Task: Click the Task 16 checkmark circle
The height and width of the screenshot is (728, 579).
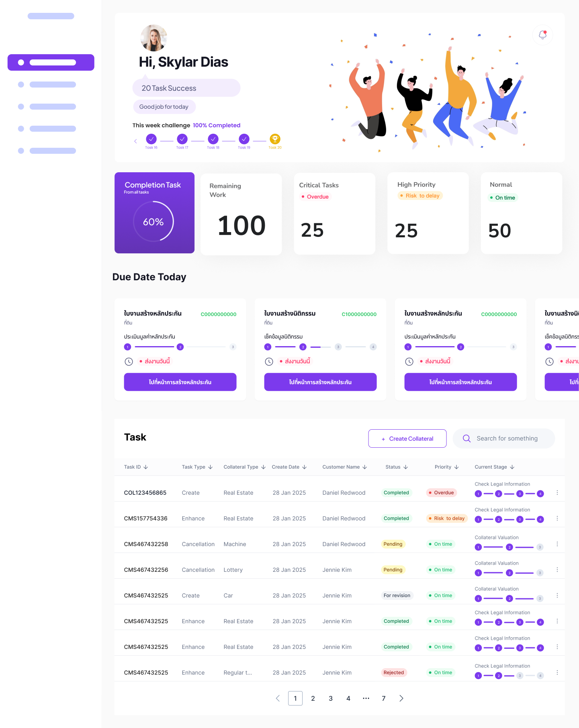Action: (x=151, y=139)
